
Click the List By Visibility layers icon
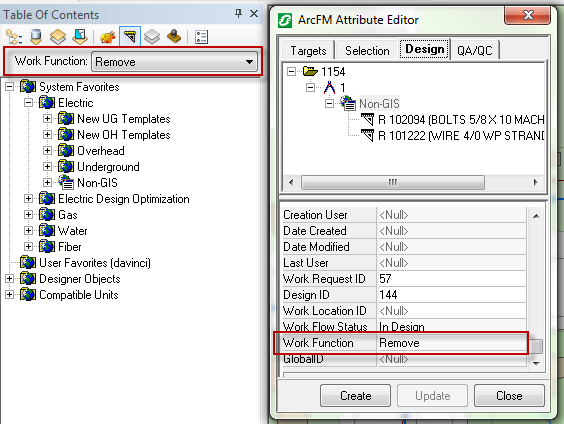[x=58, y=37]
